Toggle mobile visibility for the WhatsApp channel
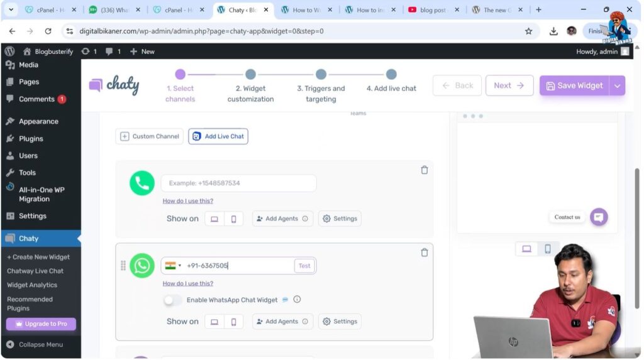Screen dimensions: 644x360 pyautogui.click(x=233, y=322)
